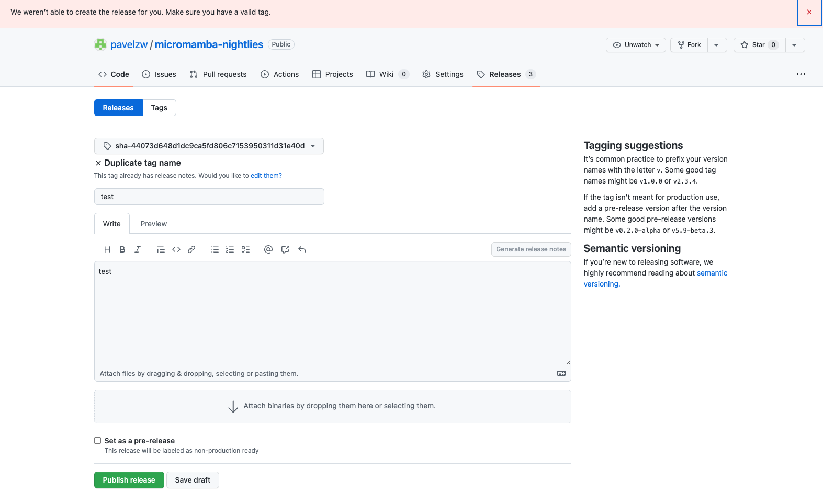The height and width of the screenshot is (504, 823).
Task: Enable the Set as a pre-release checkbox
Action: pos(97,440)
